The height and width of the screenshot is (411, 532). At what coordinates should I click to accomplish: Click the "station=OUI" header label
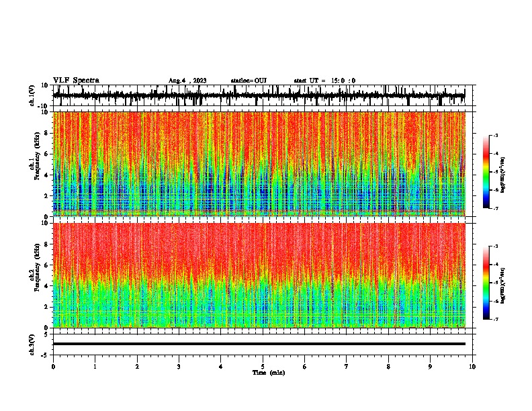click(249, 81)
